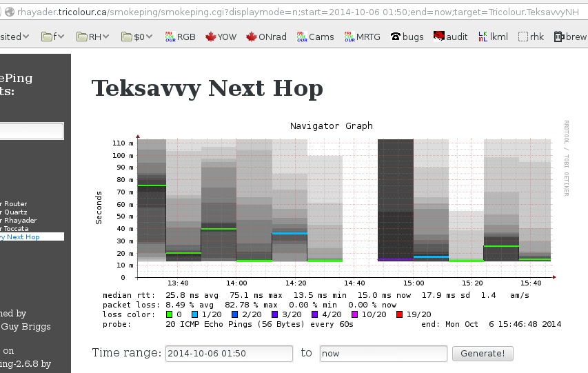The image size is (588, 373).
Task: Select the Router link in the sidebar
Action: click(x=14, y=204)
